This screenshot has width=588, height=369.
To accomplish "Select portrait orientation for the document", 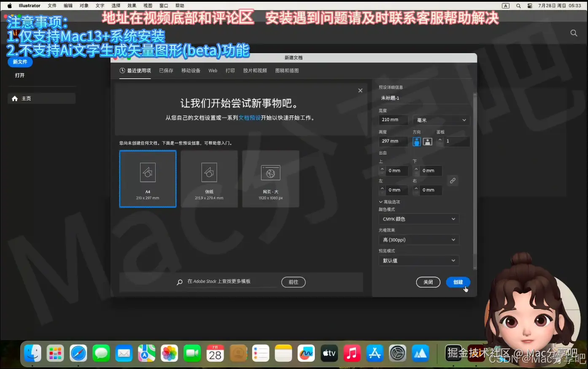I will click(x=416, y=141).
